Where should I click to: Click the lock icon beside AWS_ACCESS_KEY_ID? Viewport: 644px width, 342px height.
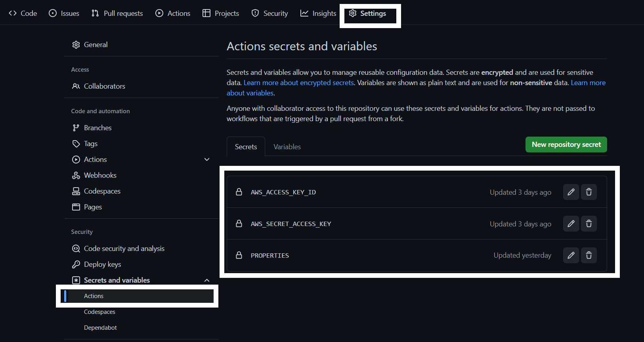[x=239, y=192]
